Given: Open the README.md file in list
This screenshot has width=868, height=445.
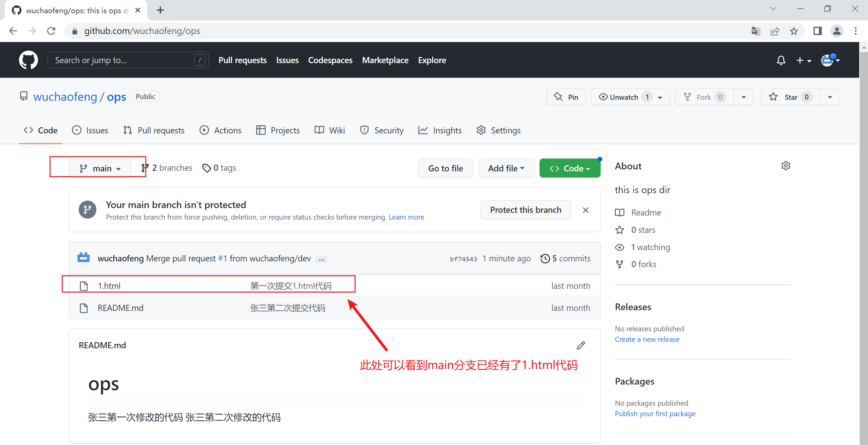Looking at the screenshot, I should 120,308.
